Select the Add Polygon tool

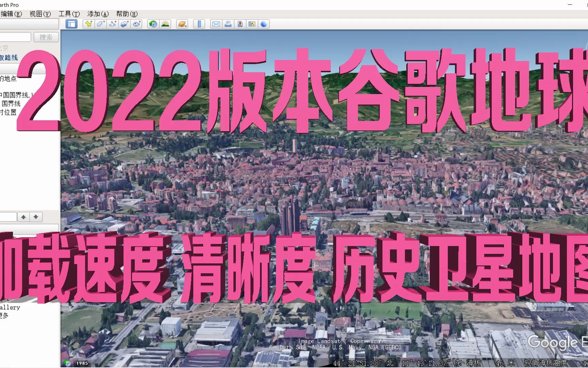(x=101, y=24)
